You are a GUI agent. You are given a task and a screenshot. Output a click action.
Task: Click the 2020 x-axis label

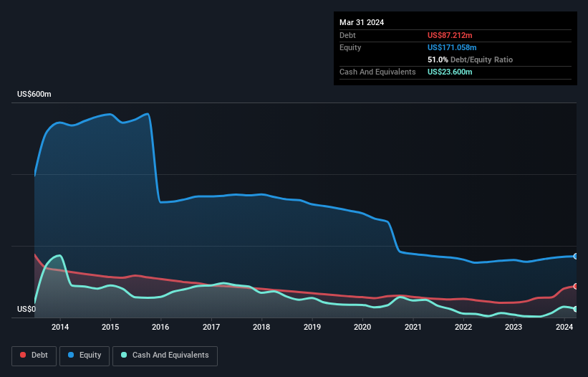pos(362,327)
